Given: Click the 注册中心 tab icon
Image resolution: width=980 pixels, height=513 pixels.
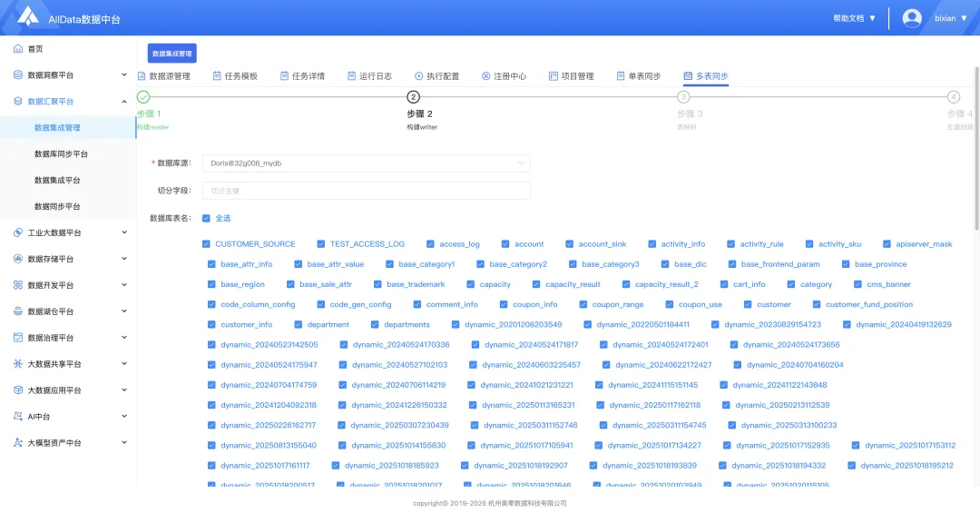Looking at the screenshot, I should coord(485,76).
